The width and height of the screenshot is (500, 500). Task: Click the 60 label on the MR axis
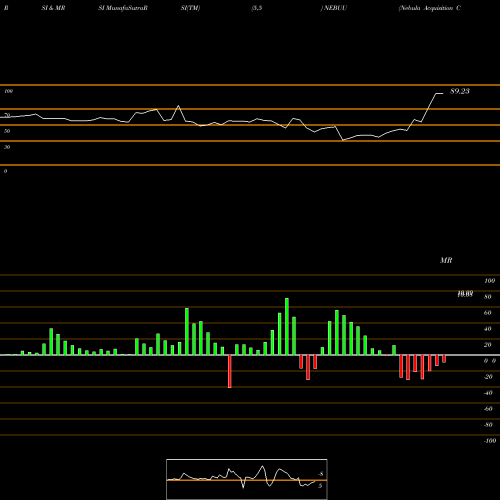click(488, 313)
